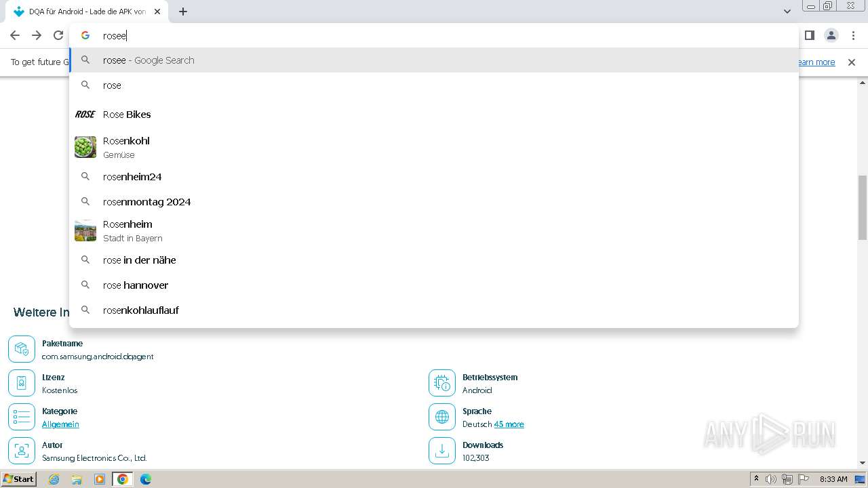Screen dimensions: 868x488
Task: Open the '45 more' languages link
Action: click(x=509, y=424)
